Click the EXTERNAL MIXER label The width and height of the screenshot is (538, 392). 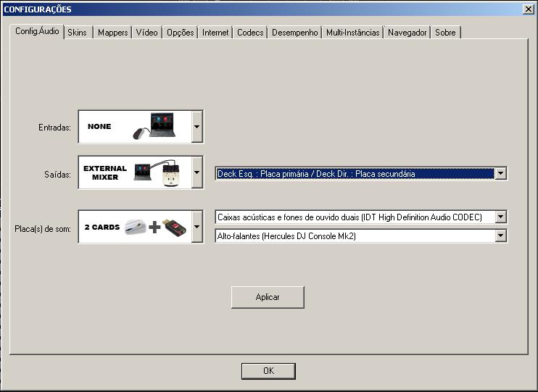[x=105, y=173]
